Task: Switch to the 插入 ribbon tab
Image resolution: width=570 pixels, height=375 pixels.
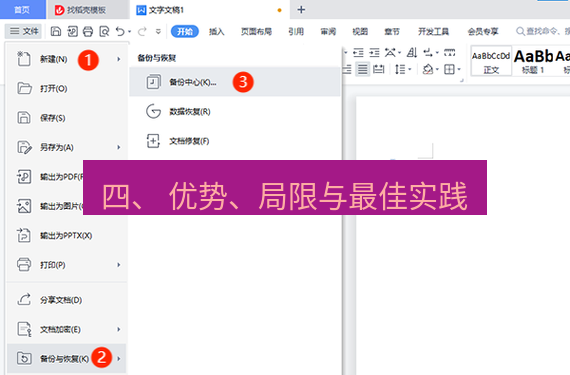Action: [x=217, y=32]
